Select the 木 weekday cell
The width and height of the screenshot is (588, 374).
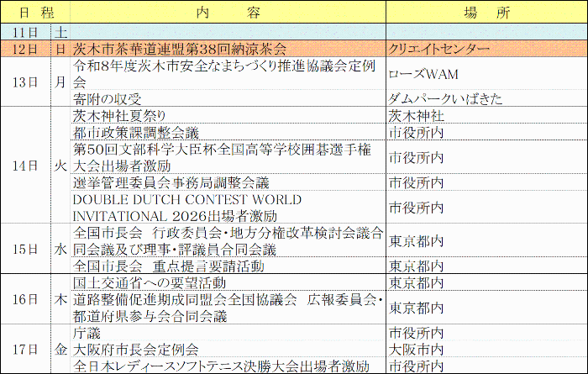(x=60, y=299)
